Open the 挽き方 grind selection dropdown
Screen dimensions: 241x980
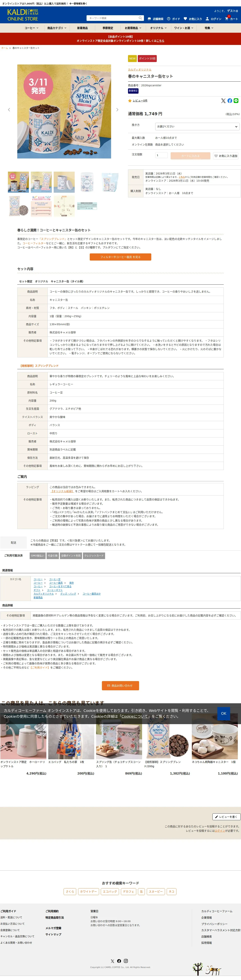197,126
